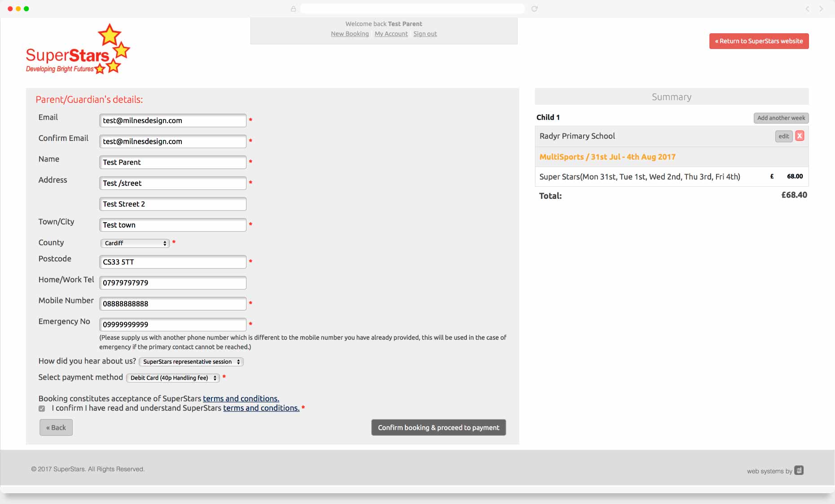Click the MultiSports / 31st Jul - 4th Aug 2017 heading
Screen dimensions: 835x504
pos(607,157)
